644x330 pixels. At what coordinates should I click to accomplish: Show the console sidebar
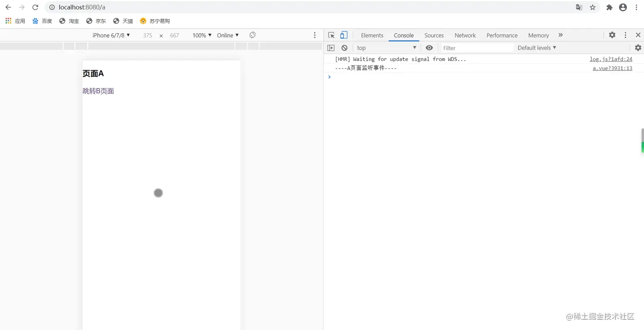click(x=331, y=48)
